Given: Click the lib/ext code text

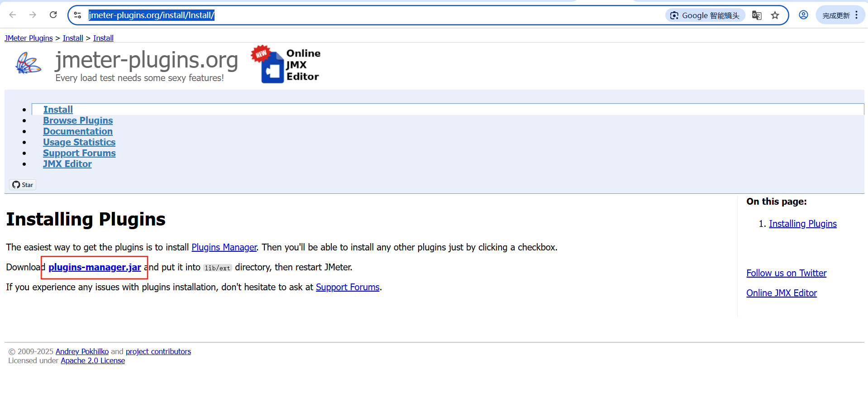Looking at the screenshot, I should tap(217, 268).
